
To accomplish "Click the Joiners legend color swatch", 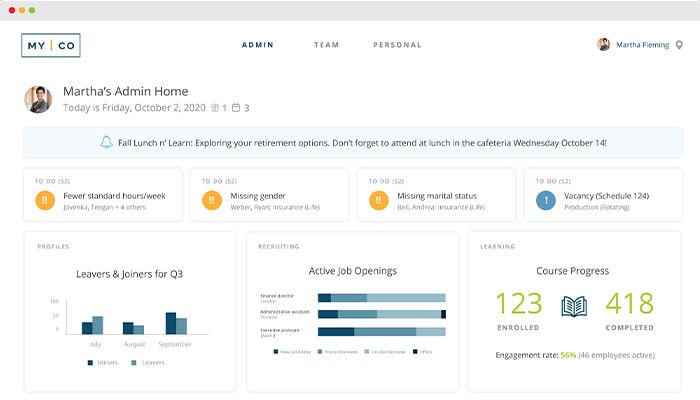I will click(89, 363).
